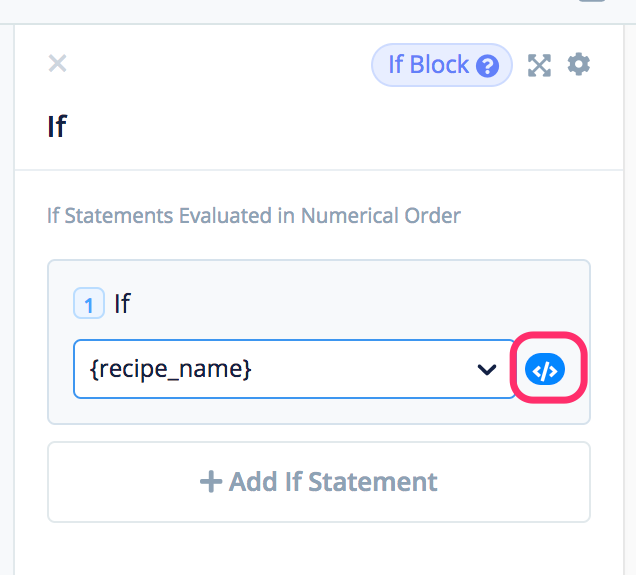Click the bold If block title

57,127
